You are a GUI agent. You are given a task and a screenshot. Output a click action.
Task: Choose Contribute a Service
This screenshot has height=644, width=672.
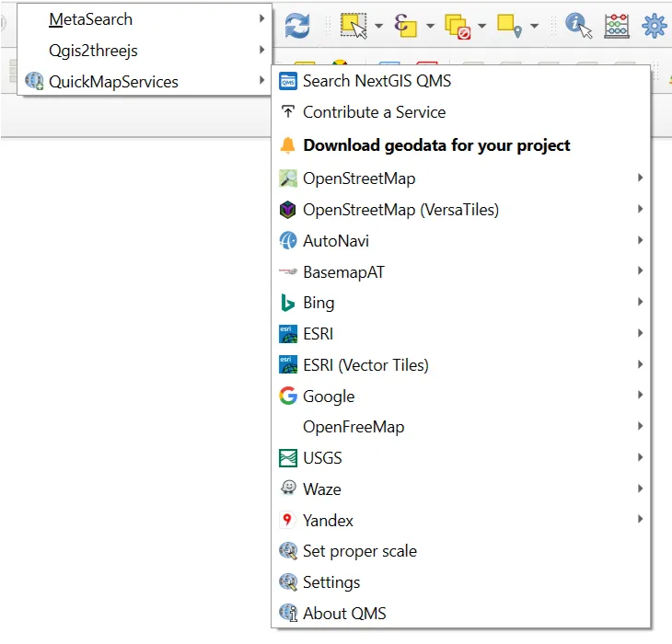point(461,112)
